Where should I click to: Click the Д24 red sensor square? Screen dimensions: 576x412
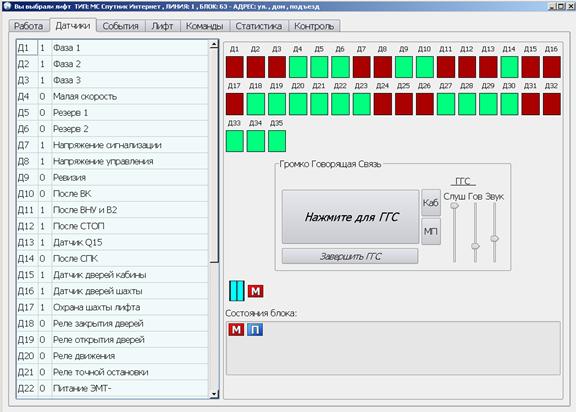(x=383, y=104)
